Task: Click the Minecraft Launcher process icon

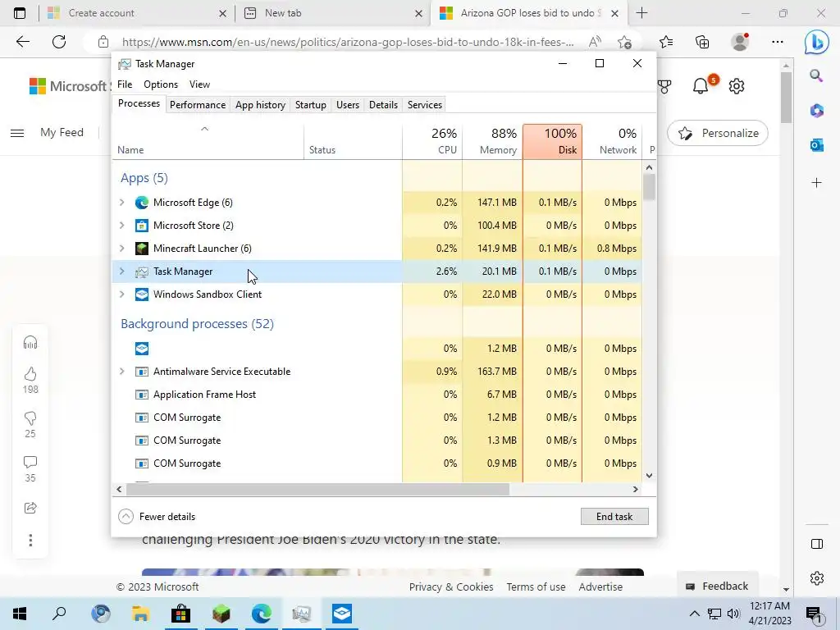Action: click(141, 249)
